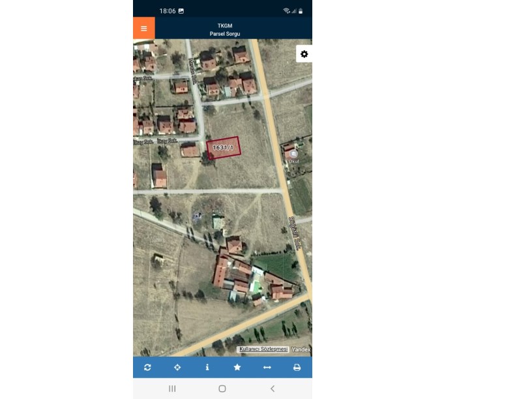Viewport: 532px width, 399px height.
Task: Tap the Android home button
Action: coord(222,389)
